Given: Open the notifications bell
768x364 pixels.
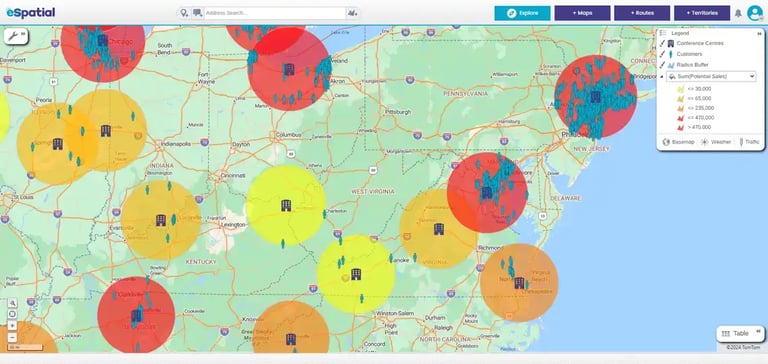Looking at the screenshot, I should click(x=738, y=13).
